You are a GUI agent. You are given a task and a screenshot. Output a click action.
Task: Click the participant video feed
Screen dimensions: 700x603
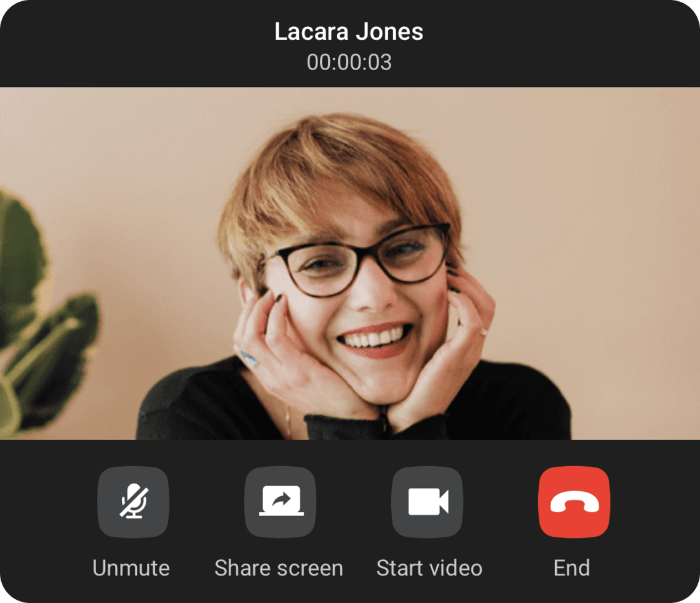(350, 262)
